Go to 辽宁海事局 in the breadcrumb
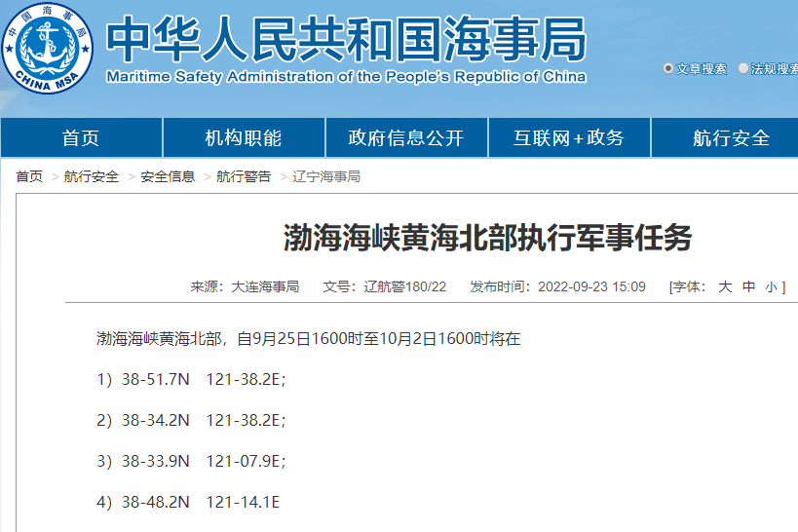 [x=326, y=176]
